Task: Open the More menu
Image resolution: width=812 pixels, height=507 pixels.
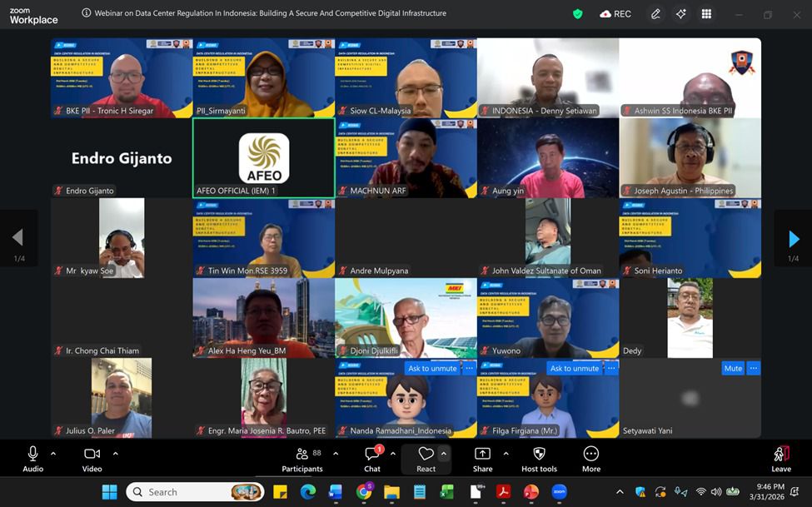Action: point(591,459)
